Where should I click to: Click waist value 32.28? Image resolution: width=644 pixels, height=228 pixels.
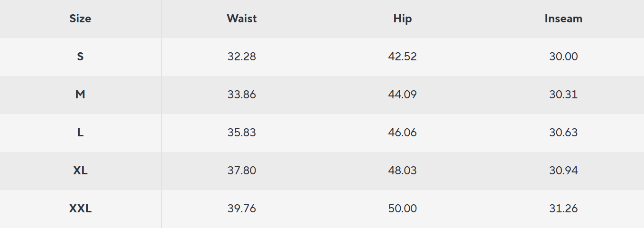point(241,57)
